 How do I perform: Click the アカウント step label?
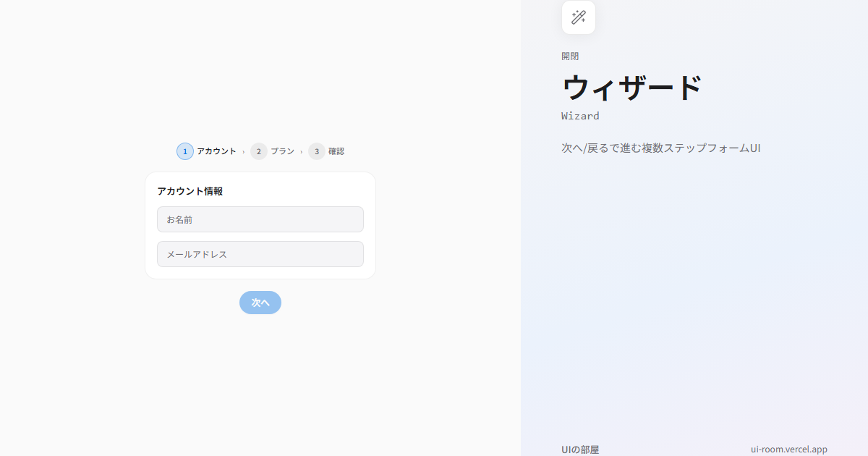[x=216, y=151]
